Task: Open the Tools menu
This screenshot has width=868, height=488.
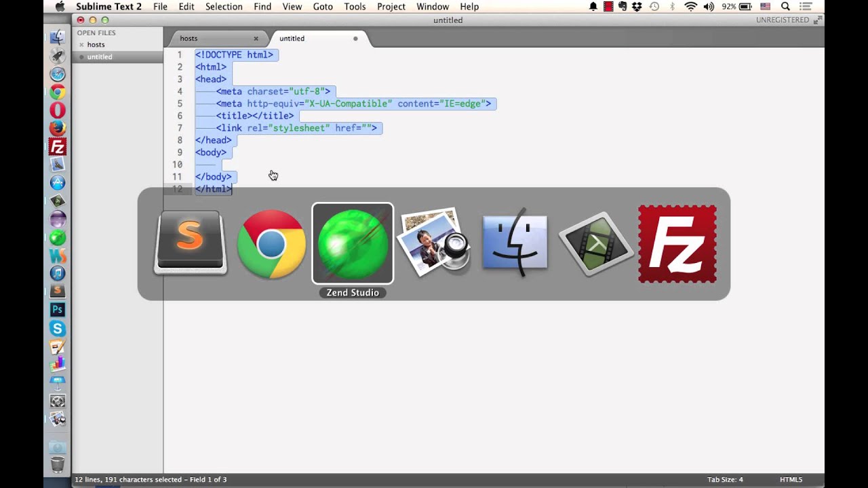Action: tap(355, 6)
